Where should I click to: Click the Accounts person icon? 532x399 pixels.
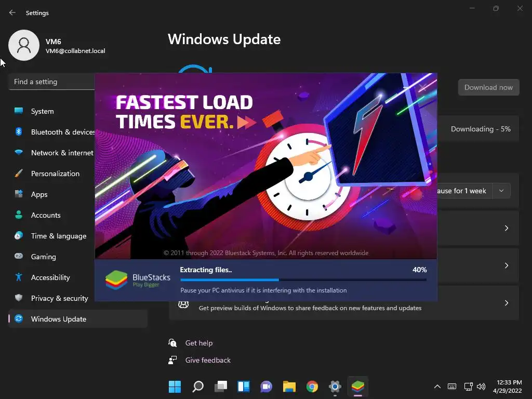(19, 215)
